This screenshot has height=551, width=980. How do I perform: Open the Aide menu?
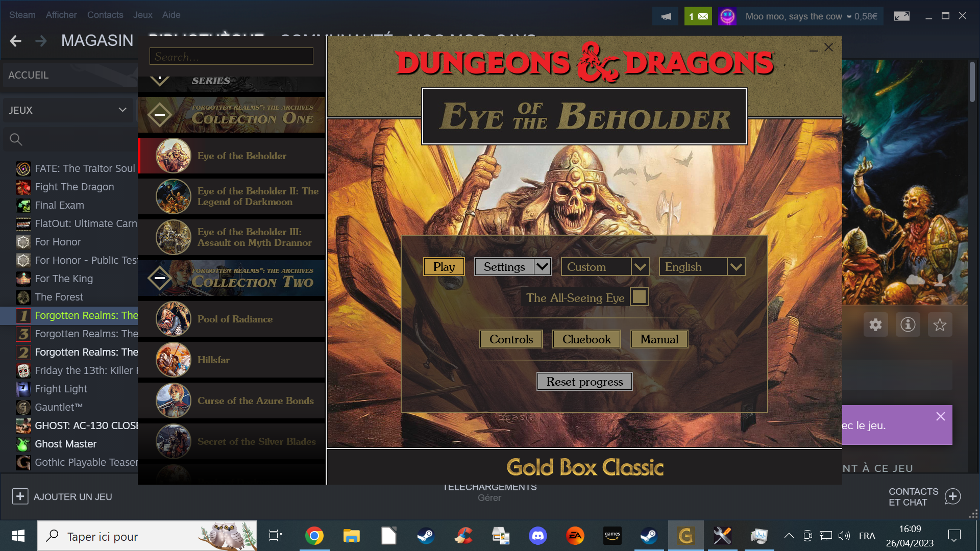[x=171, y=15]
